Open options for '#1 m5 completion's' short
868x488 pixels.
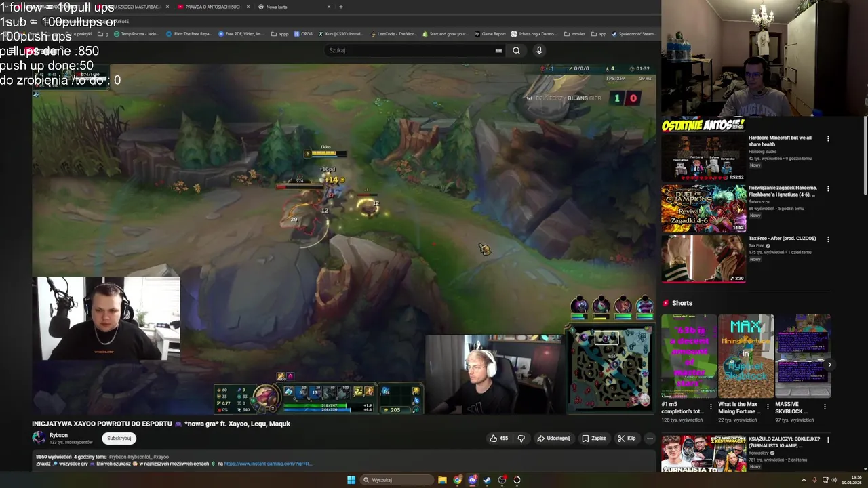click(711, 407)
